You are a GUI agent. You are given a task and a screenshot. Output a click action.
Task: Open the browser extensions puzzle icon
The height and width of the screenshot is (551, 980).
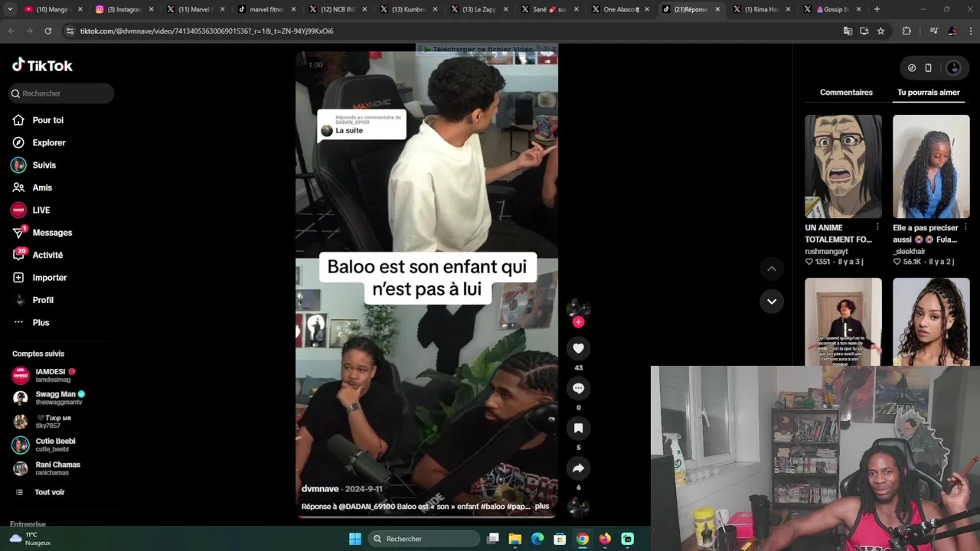click(906, 31)
